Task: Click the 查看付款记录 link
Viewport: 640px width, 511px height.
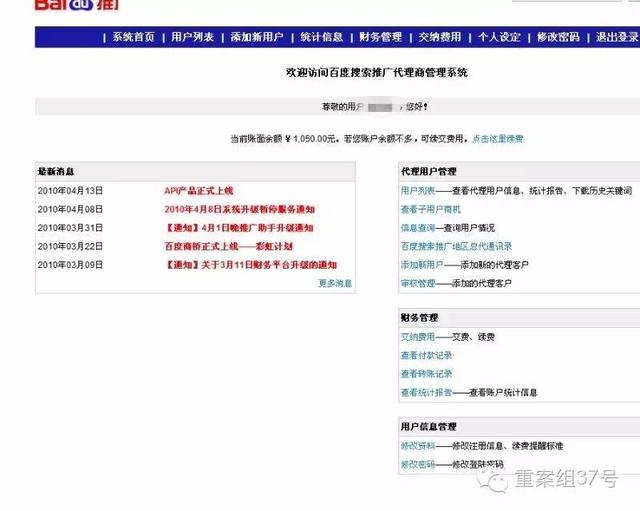Action: 426,355
